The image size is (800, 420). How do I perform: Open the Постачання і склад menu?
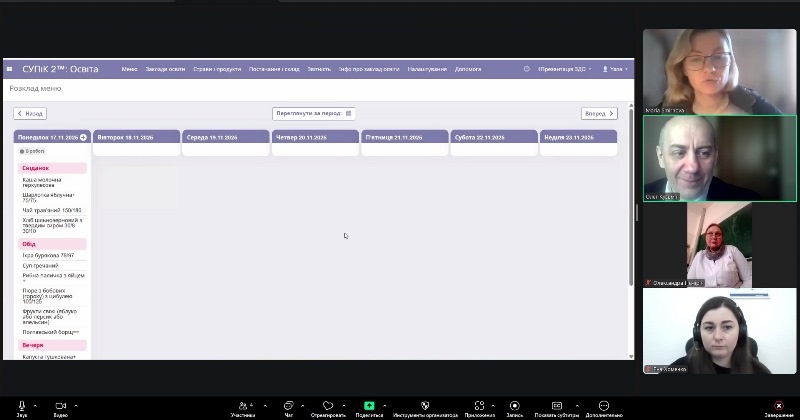[274, 69]
